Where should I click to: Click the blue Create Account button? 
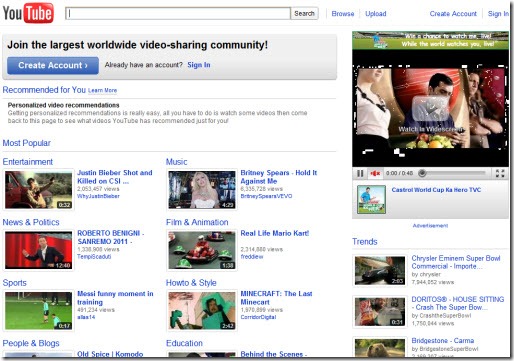click(53, 65)
